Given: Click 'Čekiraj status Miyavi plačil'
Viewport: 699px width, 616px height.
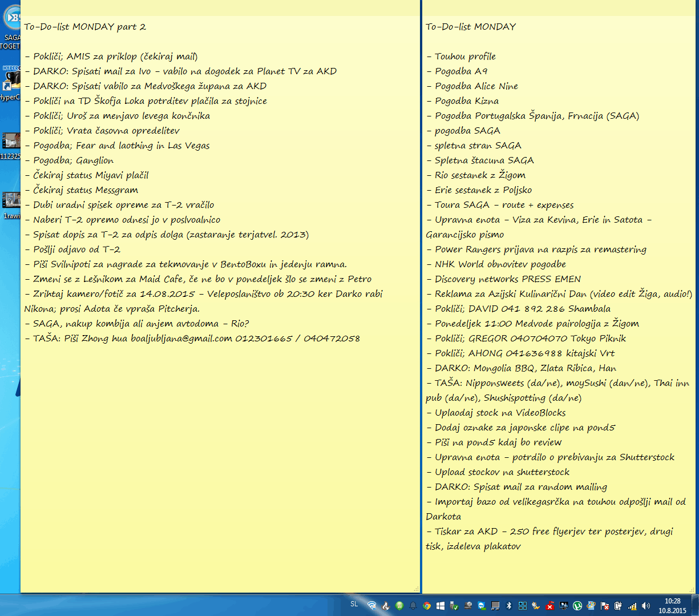Looking at the screenshot, I should click(86, 175).
